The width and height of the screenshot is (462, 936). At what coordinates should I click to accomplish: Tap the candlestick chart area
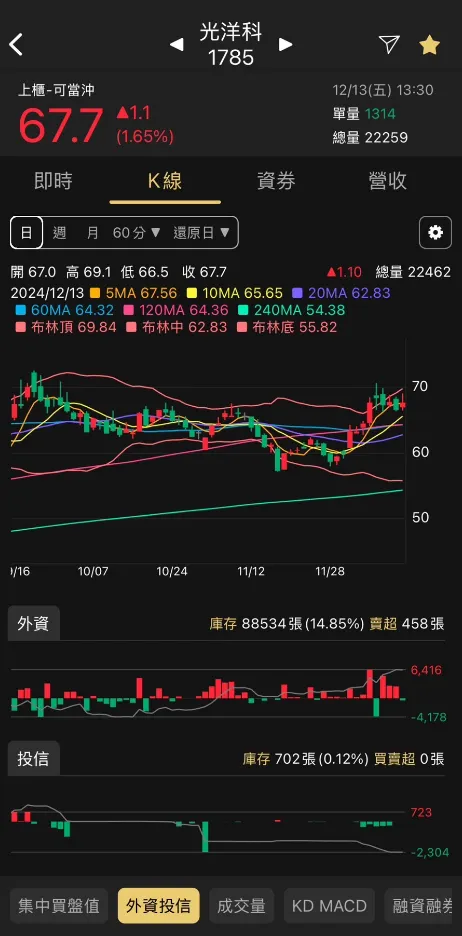point(208,451)
